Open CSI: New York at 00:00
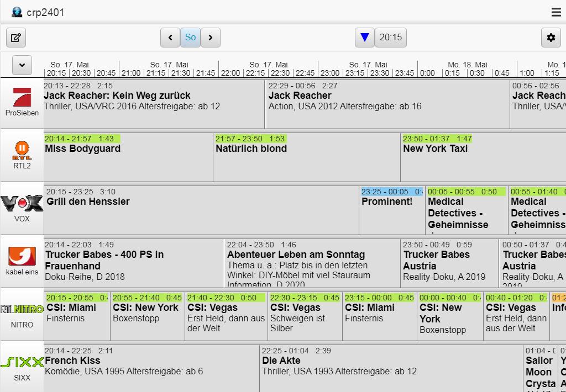 point(450,316)
